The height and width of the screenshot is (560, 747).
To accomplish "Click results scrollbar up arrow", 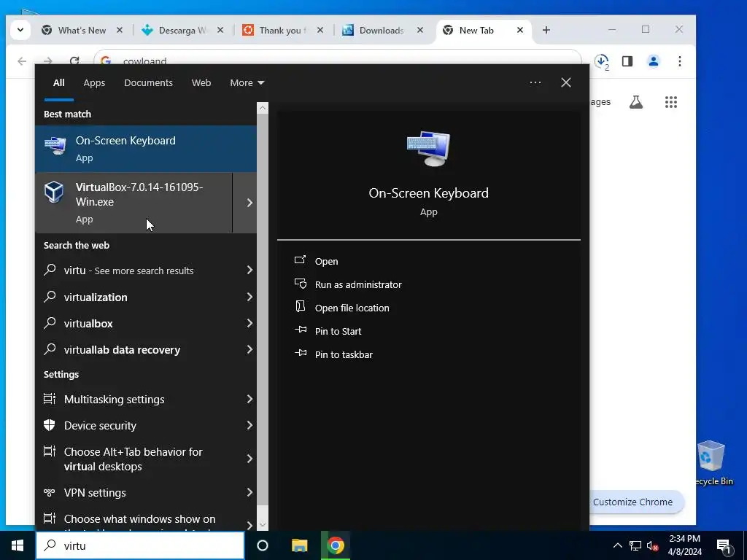I will pos(263,108).
